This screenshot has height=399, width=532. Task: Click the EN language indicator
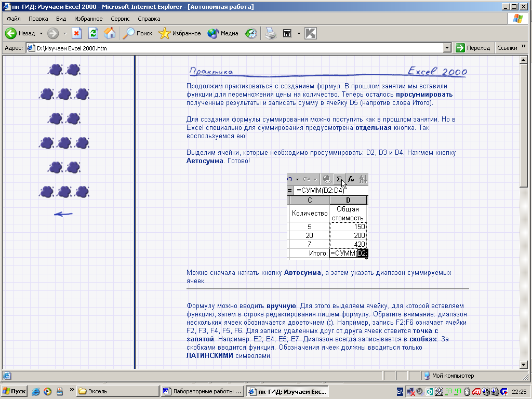point(400,392)
